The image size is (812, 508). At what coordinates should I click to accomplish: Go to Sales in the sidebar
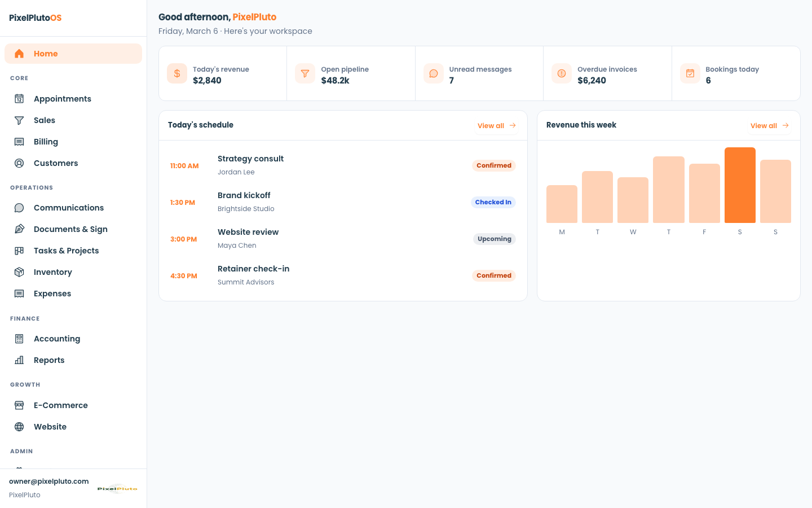point(73,120)
